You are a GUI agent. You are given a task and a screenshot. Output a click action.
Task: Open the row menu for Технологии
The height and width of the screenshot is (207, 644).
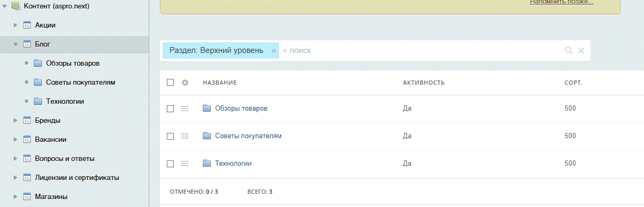click(x=185, y=164)
